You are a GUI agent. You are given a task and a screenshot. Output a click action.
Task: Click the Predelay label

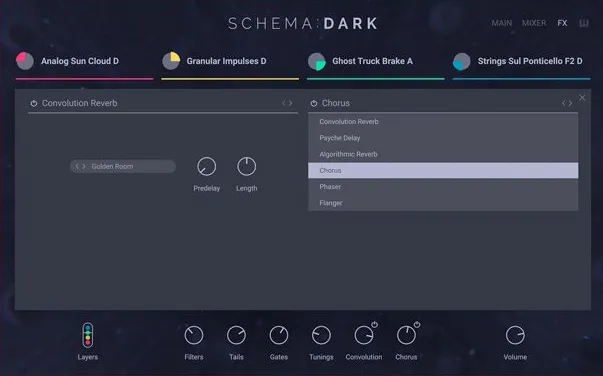(207, 188)
